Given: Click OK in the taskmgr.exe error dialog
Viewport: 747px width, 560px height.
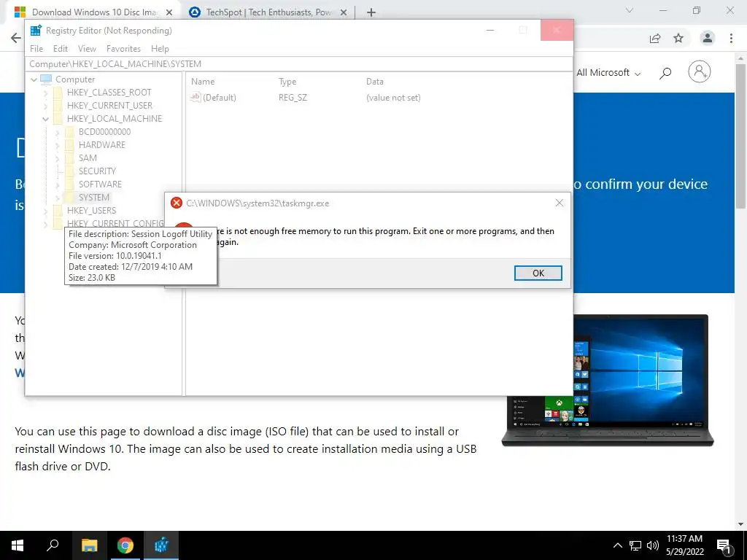Looking at the screenshot, I should click(x=538, y=273).
